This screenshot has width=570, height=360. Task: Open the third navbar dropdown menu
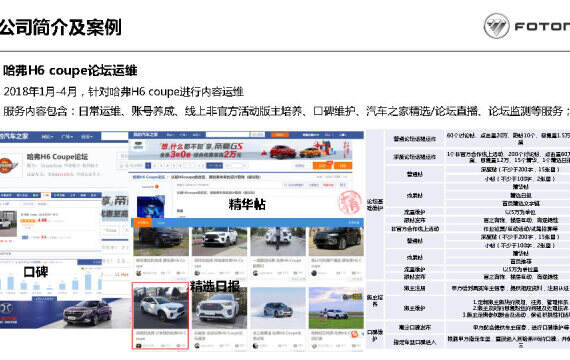(x=87, y=137)
